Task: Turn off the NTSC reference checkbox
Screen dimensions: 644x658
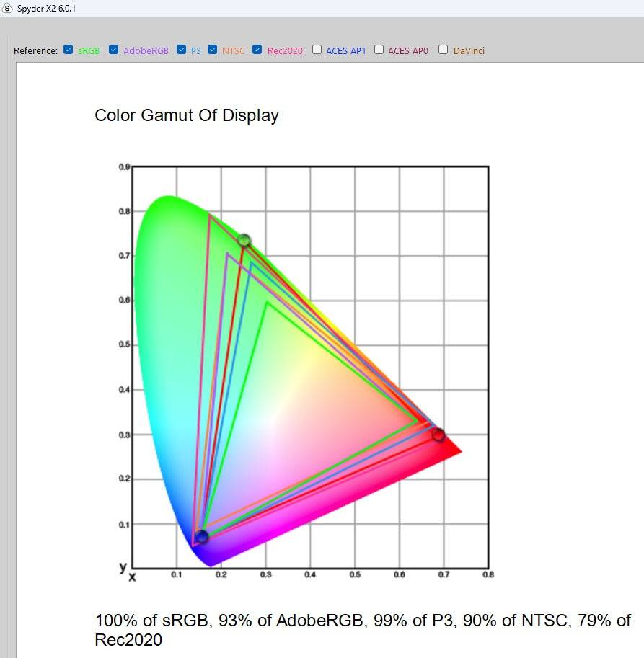Action: pyautogui.click(x=212, y=50)
